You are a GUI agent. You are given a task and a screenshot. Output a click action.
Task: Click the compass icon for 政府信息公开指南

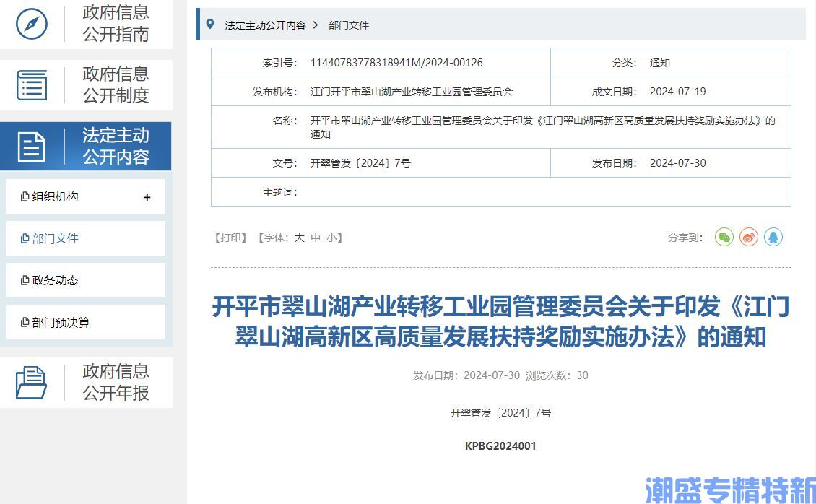point(32,23)
